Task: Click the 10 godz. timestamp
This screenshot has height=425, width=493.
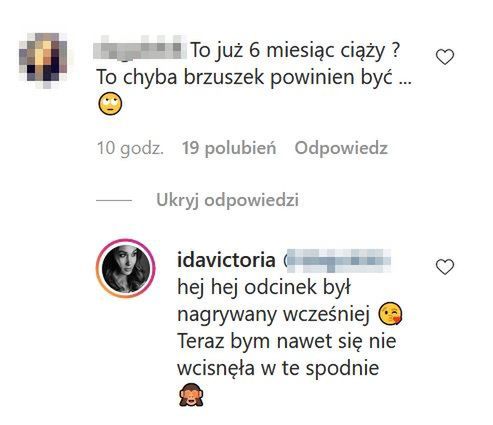Action: click(x=130, y=148)
